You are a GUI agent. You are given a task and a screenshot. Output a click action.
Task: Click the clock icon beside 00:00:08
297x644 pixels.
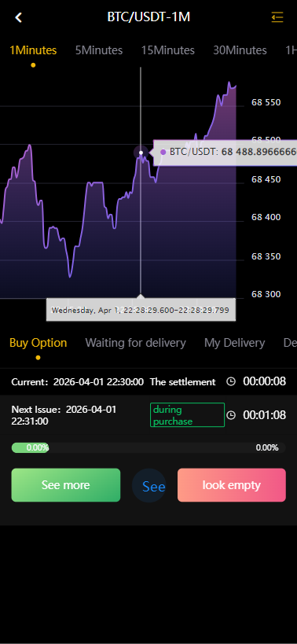[231, 381]
